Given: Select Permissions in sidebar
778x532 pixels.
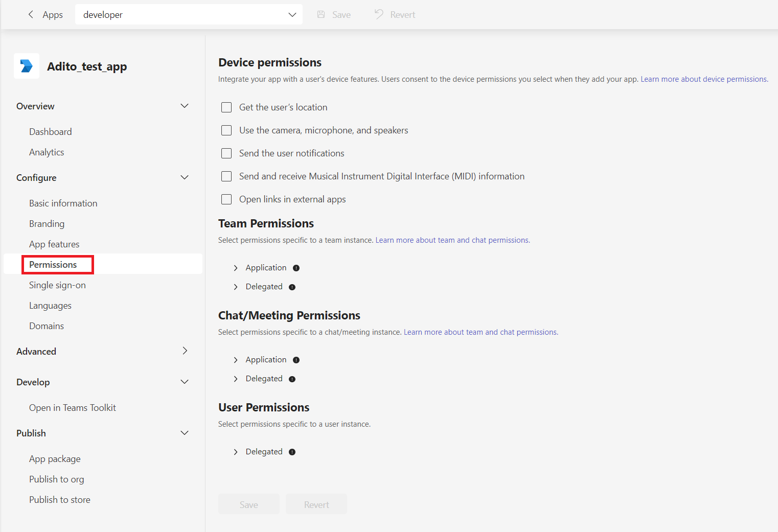Looking at the screenshot, I should click(53, 265).
